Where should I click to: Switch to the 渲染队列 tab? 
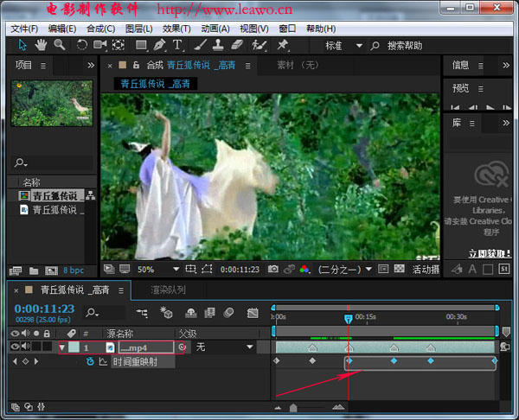point(168,290)
